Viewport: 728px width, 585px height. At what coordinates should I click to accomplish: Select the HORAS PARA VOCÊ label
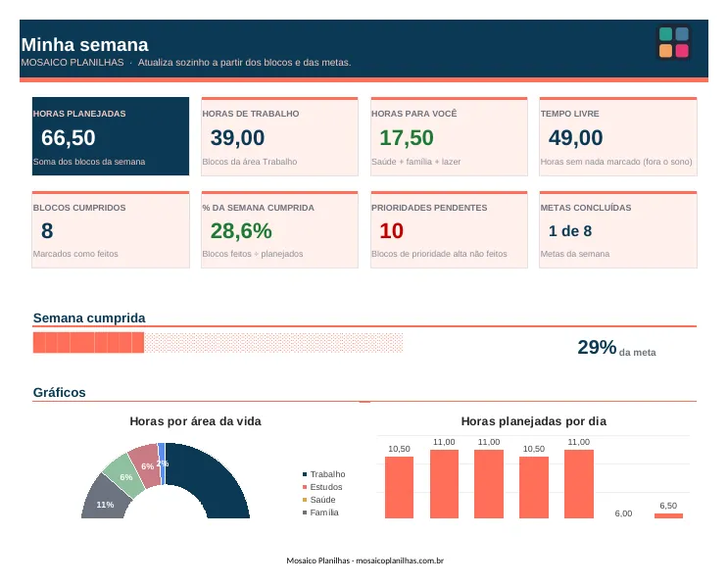point(414,114)
